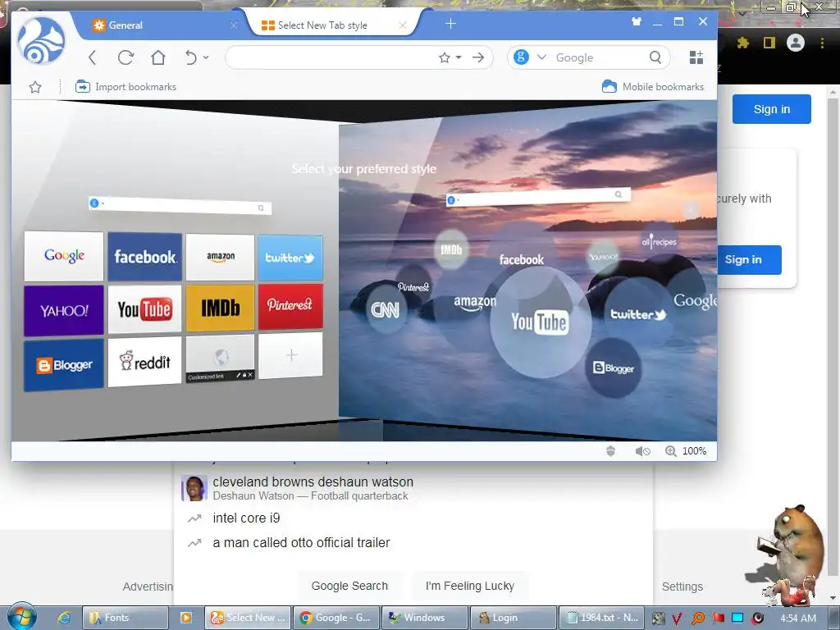Expand the search engine selector chevron
The width and height of the screenshot is (840, 630).
click(541, 57)
